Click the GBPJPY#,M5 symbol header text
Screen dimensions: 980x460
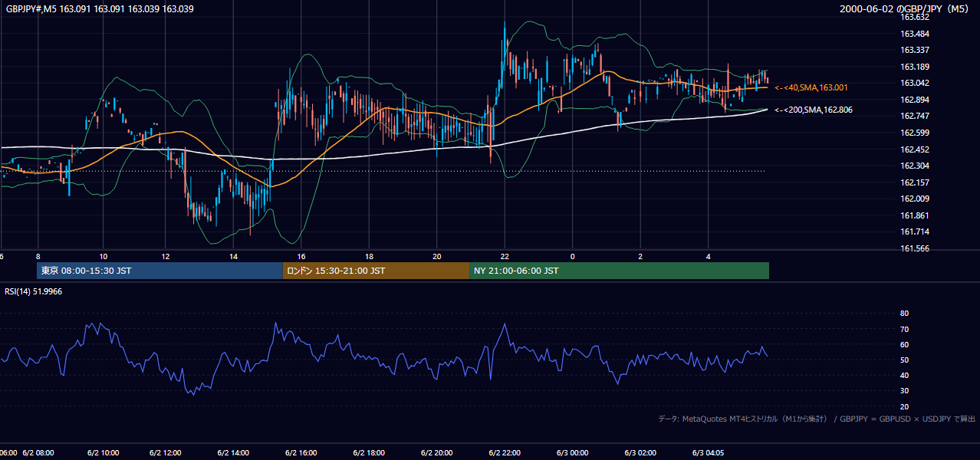point(100,9)
